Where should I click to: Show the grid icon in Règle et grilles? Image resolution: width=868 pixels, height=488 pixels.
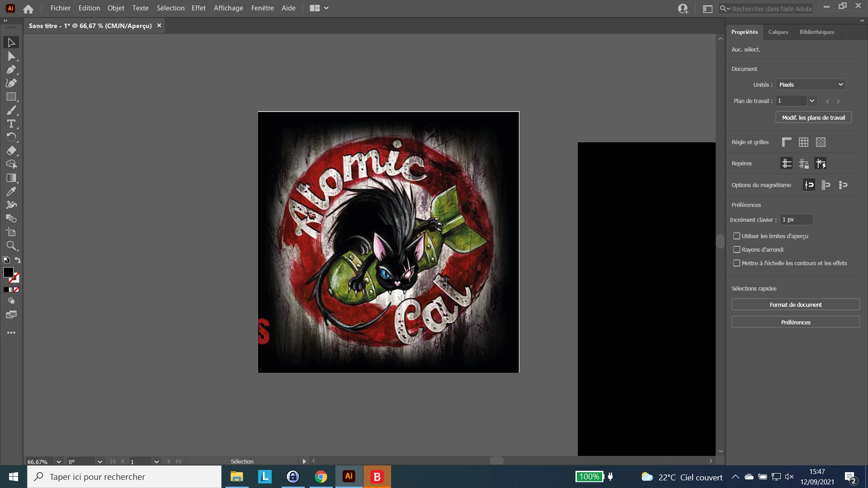(803, 142)
